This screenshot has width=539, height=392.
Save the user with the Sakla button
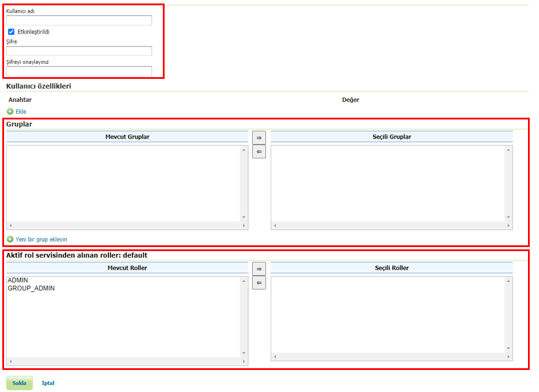pyautogui.click(x=19, y=383)
